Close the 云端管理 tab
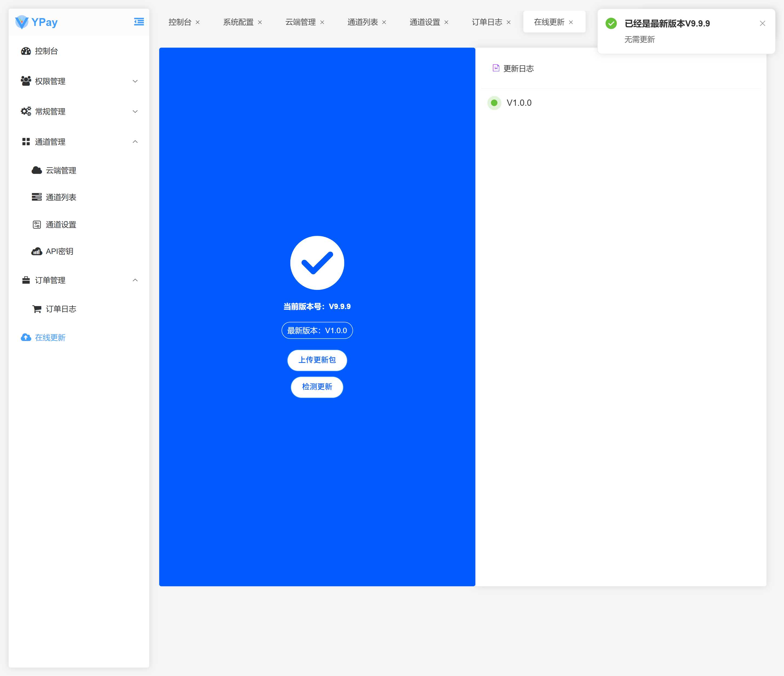The image size is (784, 676). [322, 22]
